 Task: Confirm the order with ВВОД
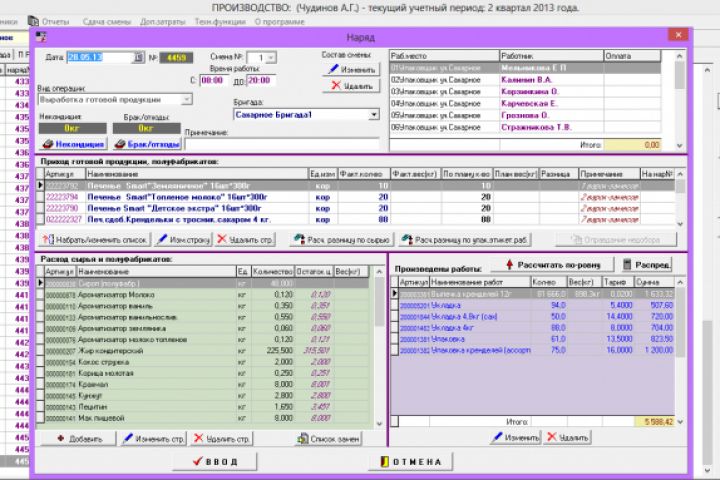[214, 462]
